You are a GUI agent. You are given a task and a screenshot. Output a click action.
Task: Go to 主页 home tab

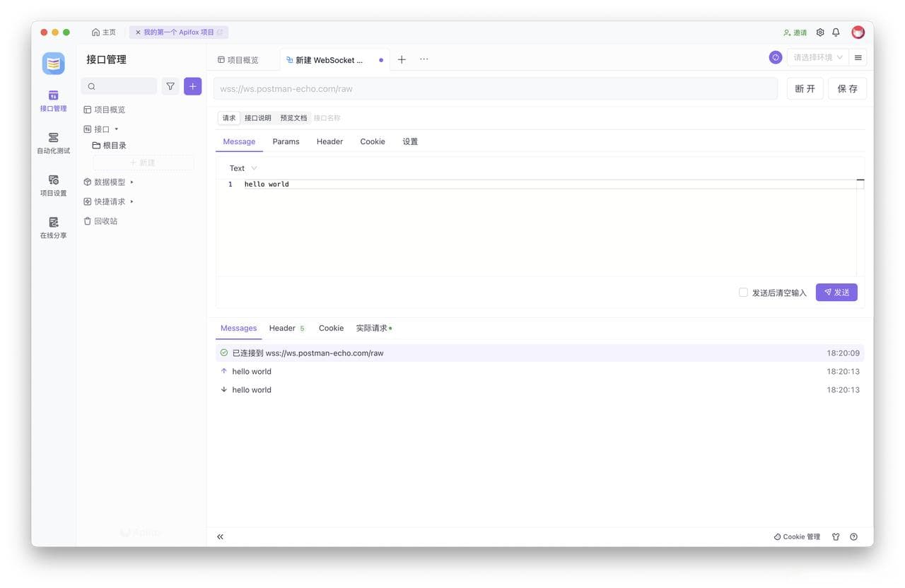104,33
